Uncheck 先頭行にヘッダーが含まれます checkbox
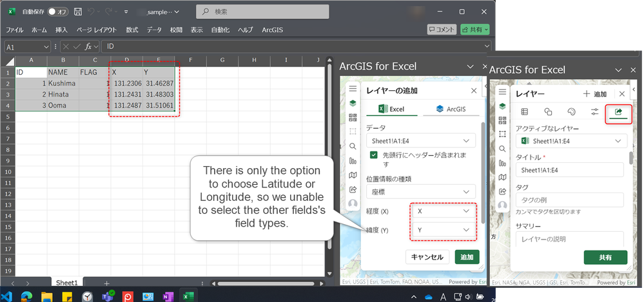This screenshot has width=644, height=302. point(374,155)
